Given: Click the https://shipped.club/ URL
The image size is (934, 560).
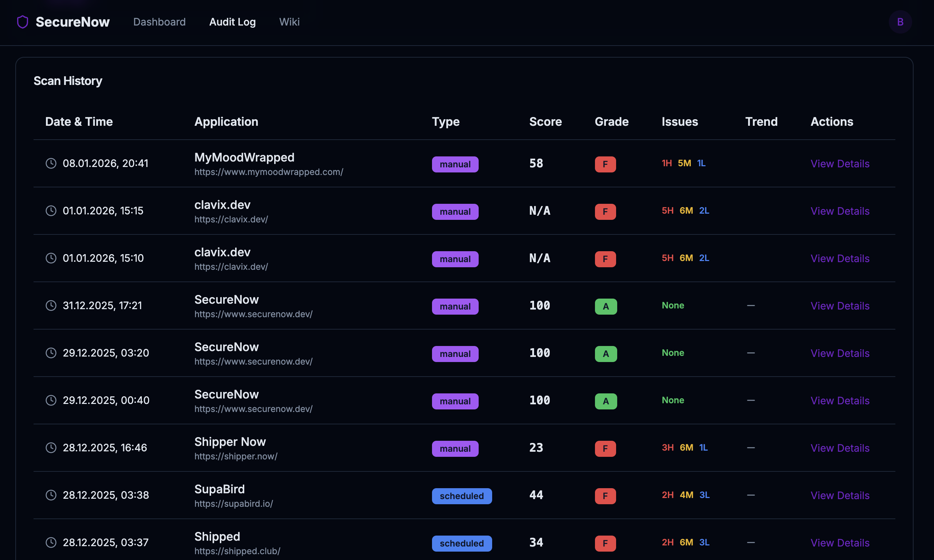Looking at the screenshot, I should [237, 551].
